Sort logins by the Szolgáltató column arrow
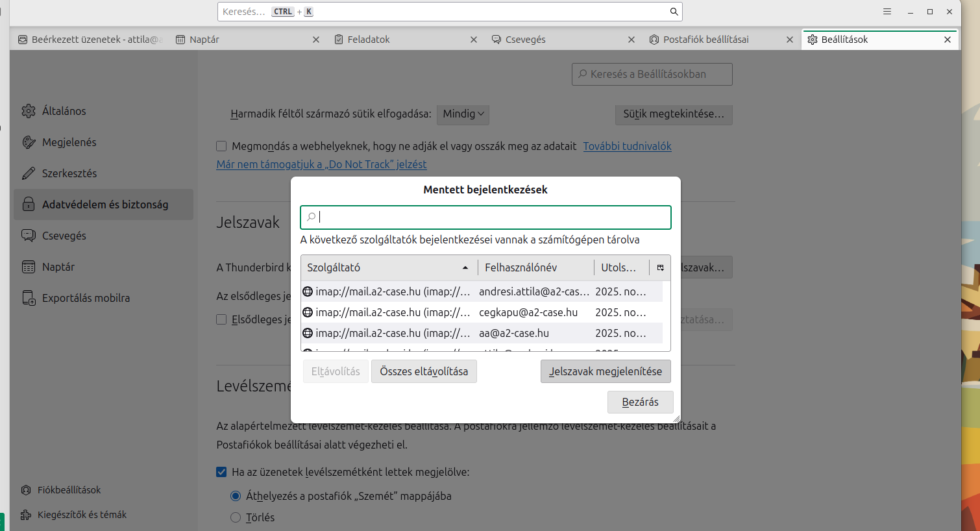The image size is (980, 531). pos(465,267)
